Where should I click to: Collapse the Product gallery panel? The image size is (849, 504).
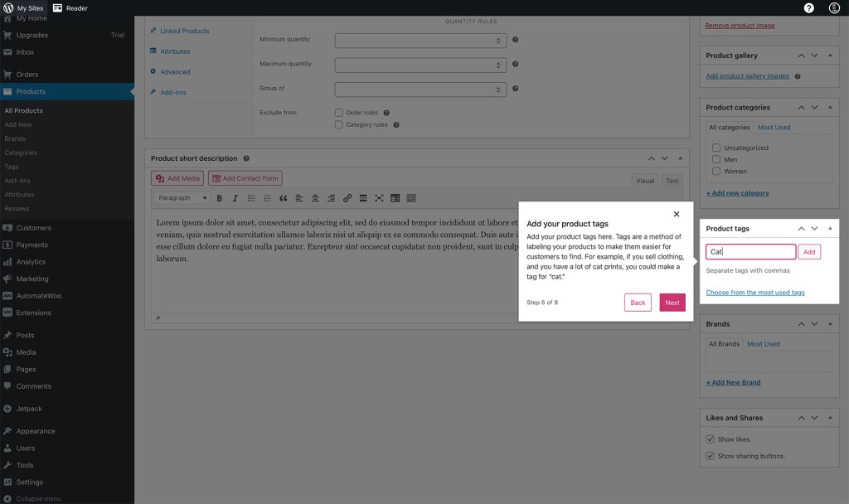[830, 56]
